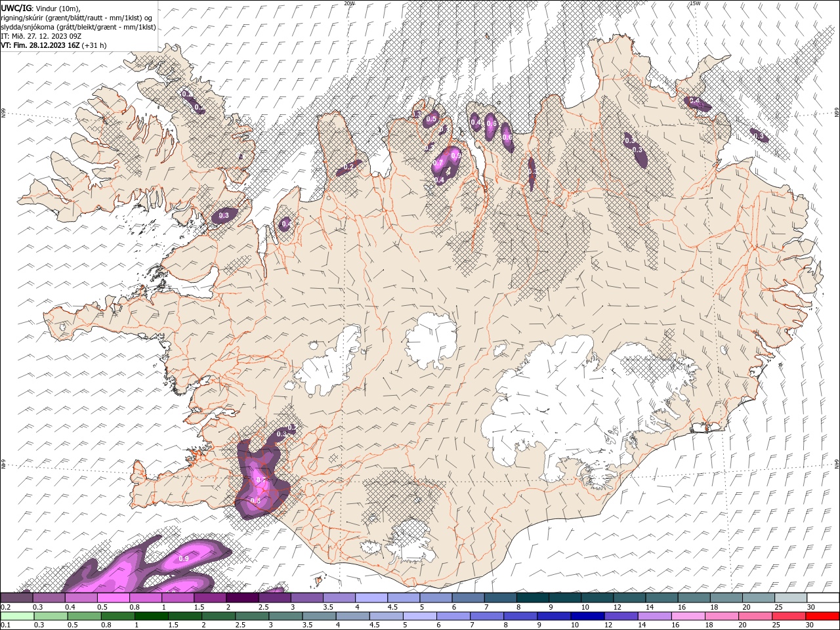This screenshot has height=630, width=840.
Task: Click the '9' label in the bottom legend row
Action: (539, 625)
